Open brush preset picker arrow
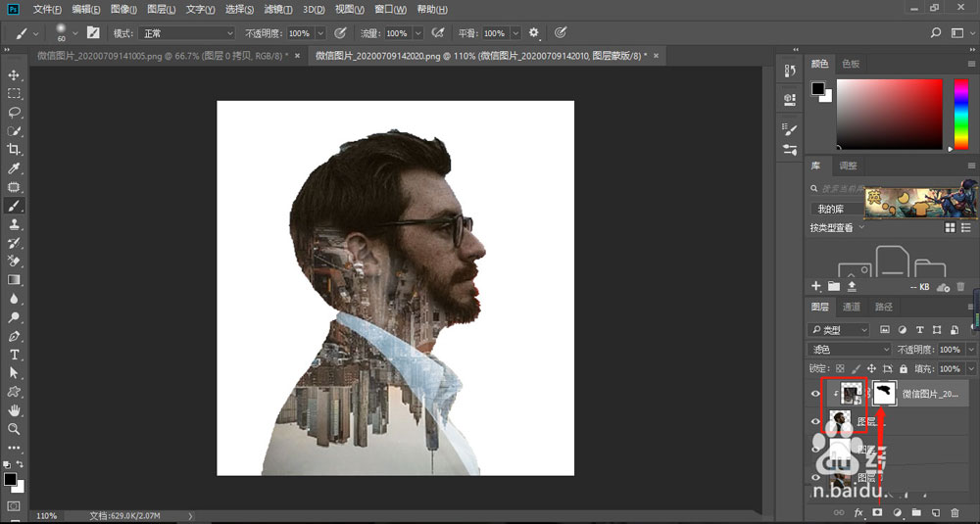Image resolution: width=980 pixels, height=524 pixels. (x=75, y=33)
